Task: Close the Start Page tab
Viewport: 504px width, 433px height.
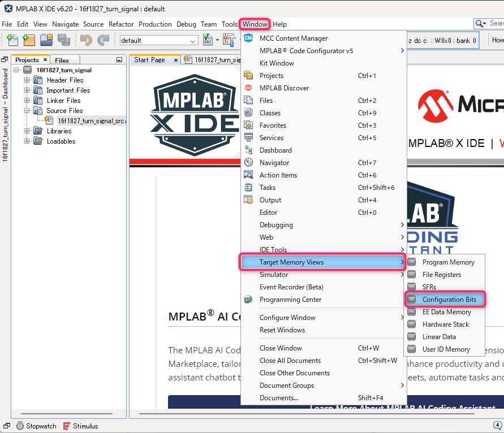Action: (x=176, y=60)
